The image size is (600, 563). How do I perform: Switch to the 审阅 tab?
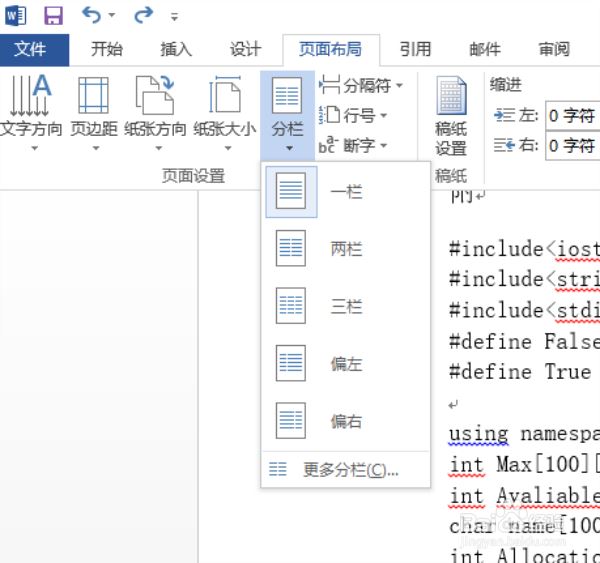coord(554,49)
